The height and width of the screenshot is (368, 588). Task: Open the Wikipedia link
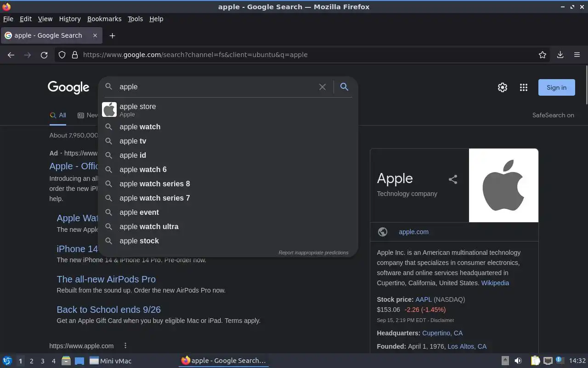pyautogui.click(x=495, y=283)
